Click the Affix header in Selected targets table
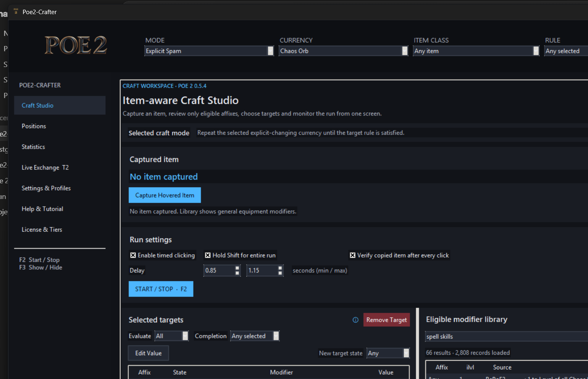Image resolution: width=588 pixels, height=379 pixels. [144, 372]
